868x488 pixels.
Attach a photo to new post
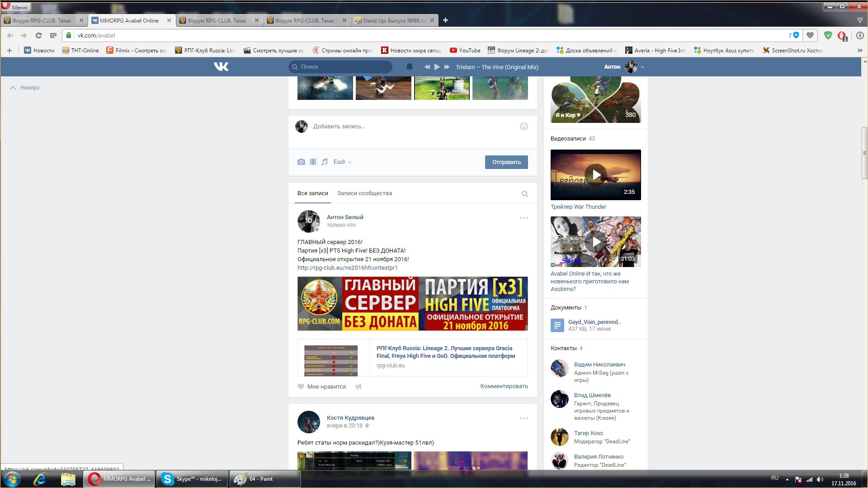(301, 162)
